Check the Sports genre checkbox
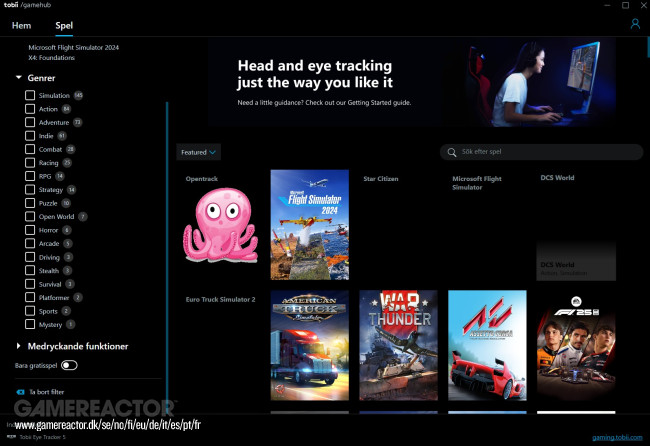650x446 pixels. point(30,311)
